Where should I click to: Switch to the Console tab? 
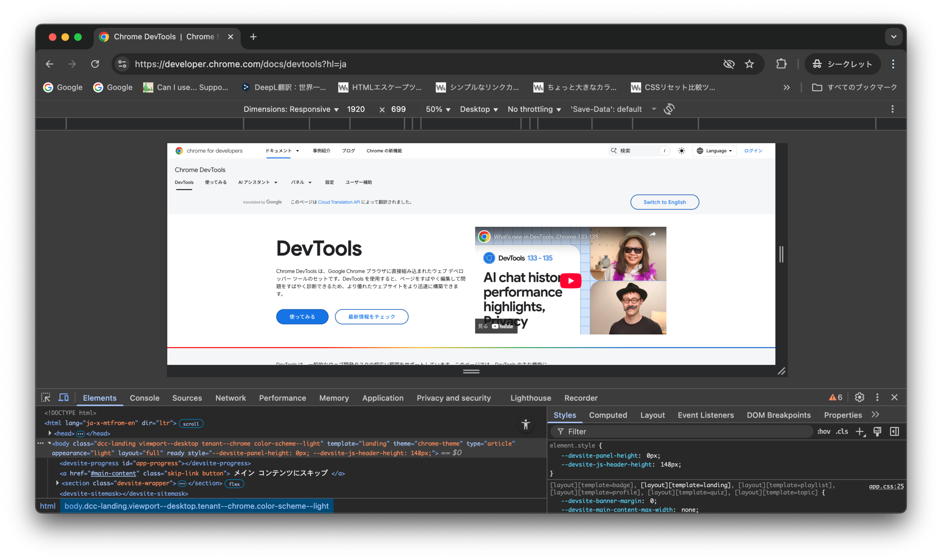click(145, 398)
